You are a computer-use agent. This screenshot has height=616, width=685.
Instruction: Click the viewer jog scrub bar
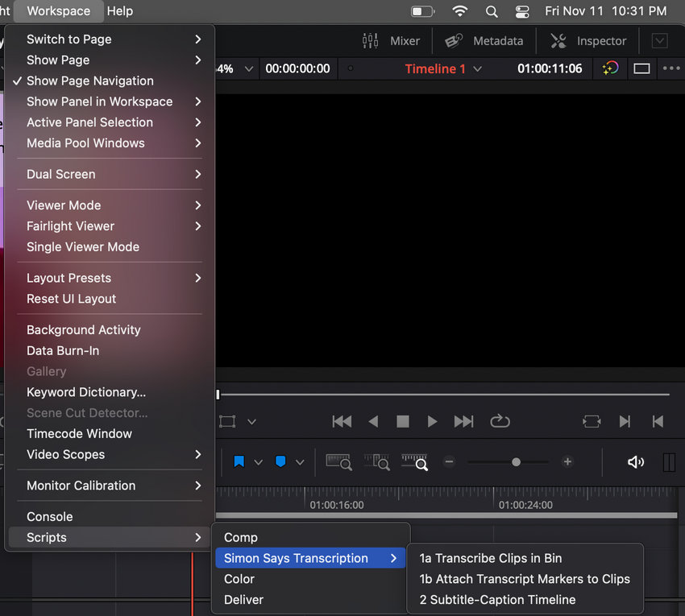coord(443,395)
